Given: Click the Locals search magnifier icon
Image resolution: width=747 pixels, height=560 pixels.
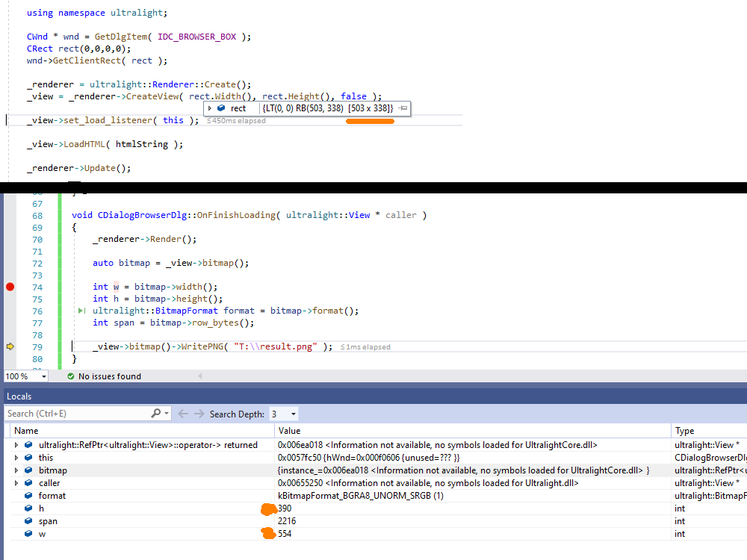Looking at the screenshot, I should [x=156, y=414].
